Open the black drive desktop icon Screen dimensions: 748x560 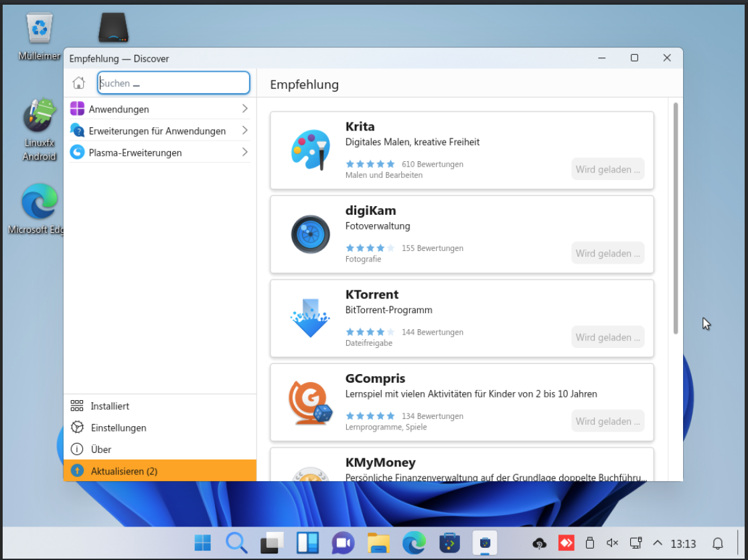tap(114, 27)
